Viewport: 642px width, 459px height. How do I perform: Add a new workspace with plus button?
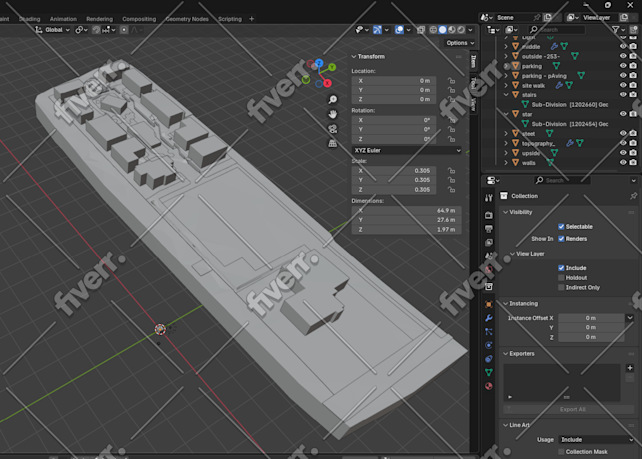click(251, 19)
